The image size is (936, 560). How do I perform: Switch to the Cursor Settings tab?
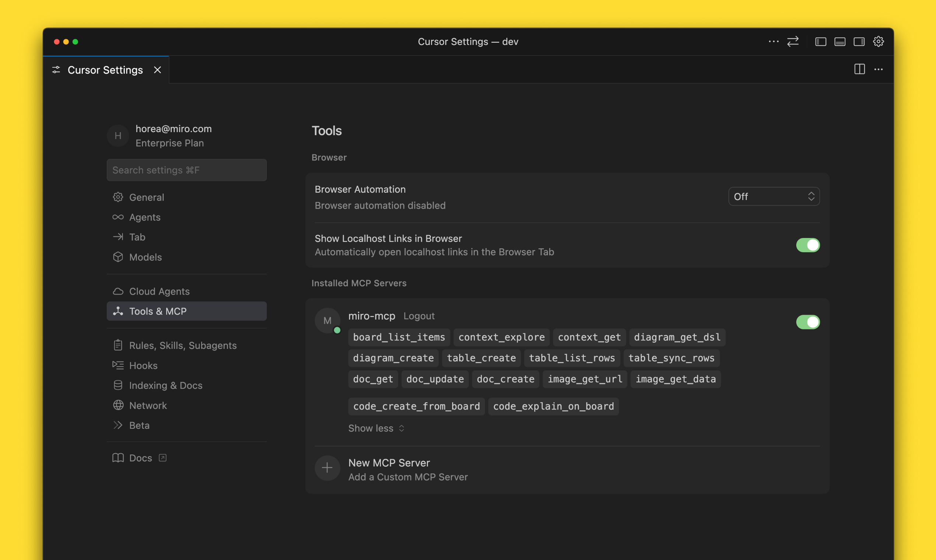[105, 70]
